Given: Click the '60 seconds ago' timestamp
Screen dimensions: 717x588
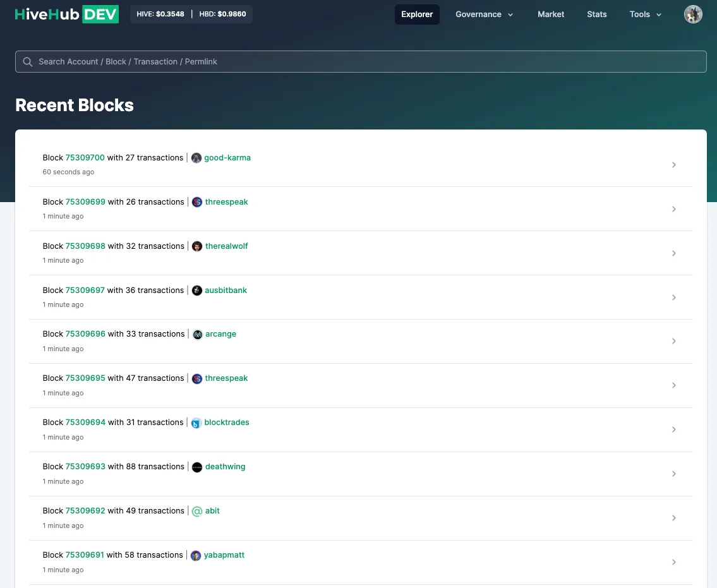Looking at the screenshot, I should click(x=68, y=172).
